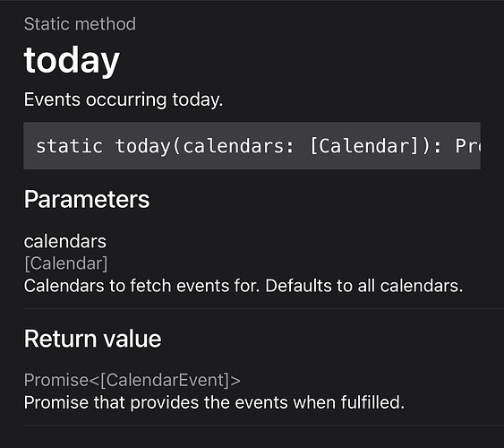Select the large "today" method title
The image size is (504, 448).
coord(72,60)
